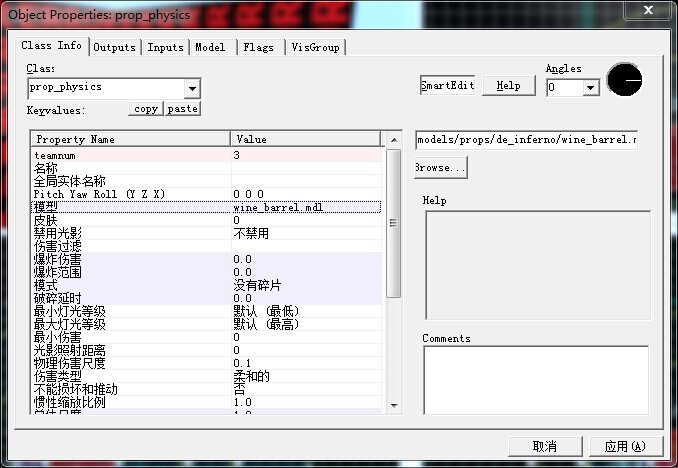Screen dimensions: 678x468
Task: Select the 名称 property row
Action: pos(208,168)
